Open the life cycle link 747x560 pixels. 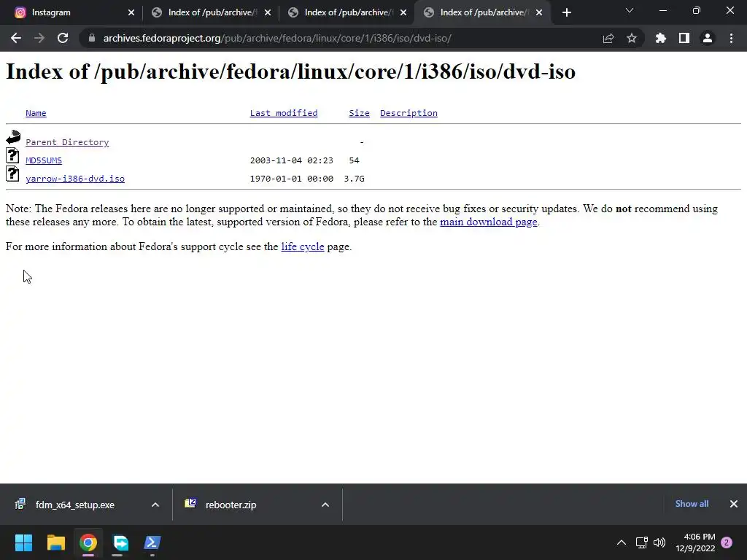click(303, 246)
